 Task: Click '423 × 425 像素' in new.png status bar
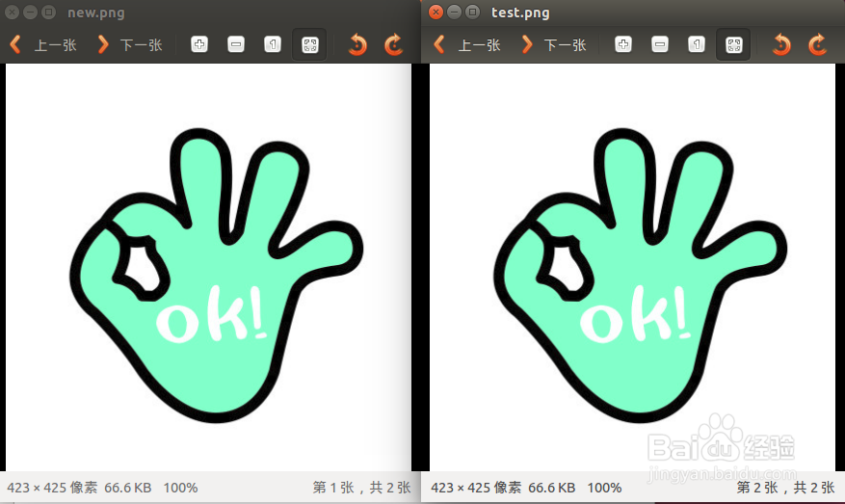tap(52, 488)
